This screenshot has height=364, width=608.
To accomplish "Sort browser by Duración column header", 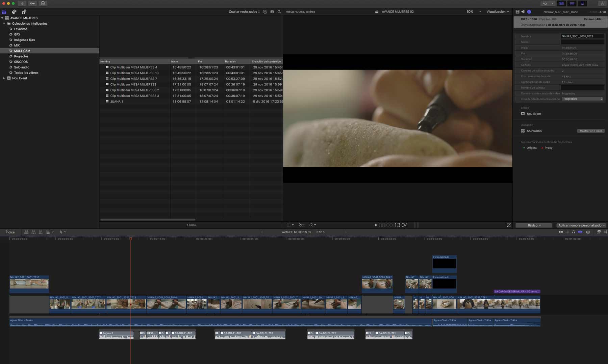I will pos(237,61).
